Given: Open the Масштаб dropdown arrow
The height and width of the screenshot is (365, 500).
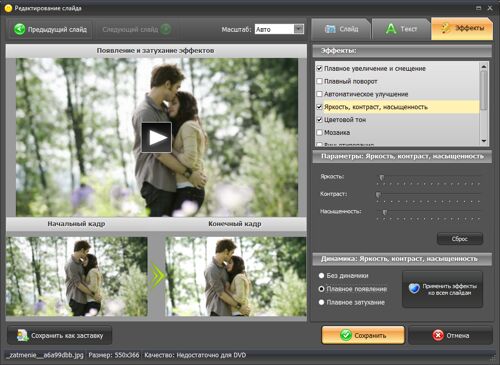Looking at the screenshot, I should click(299, 29).
